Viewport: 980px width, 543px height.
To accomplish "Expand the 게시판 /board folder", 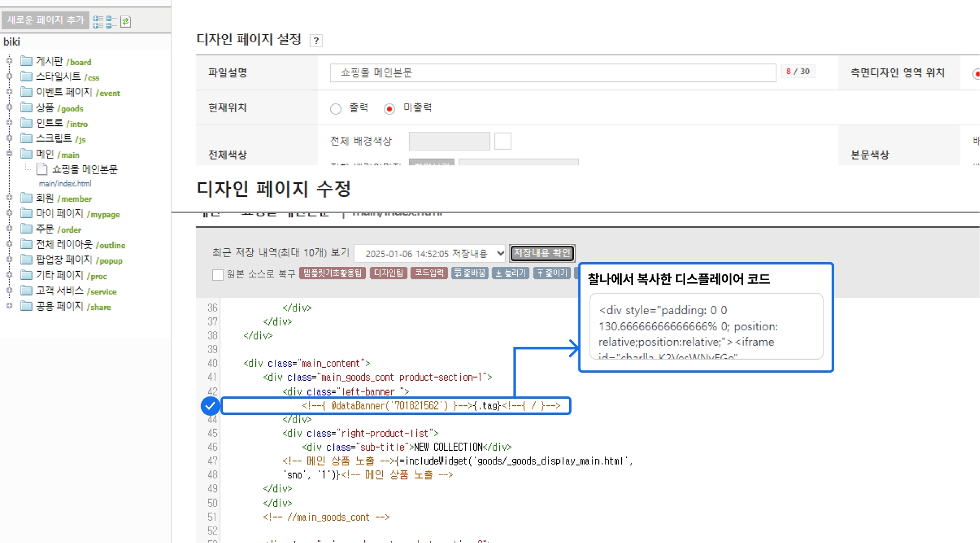I will coord(9,61).
